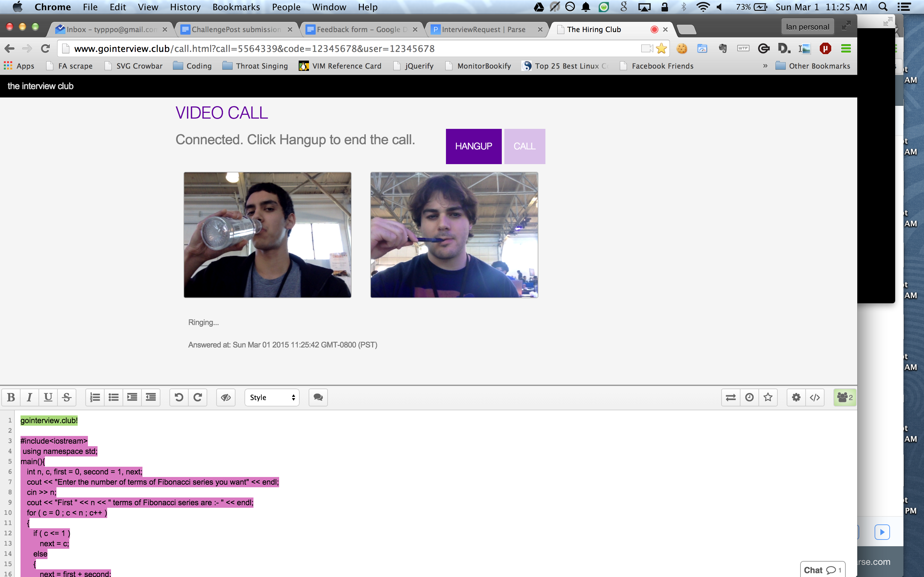924x577 pixels.
Task: Show connected users list
Action: click(x=844, y=397)
